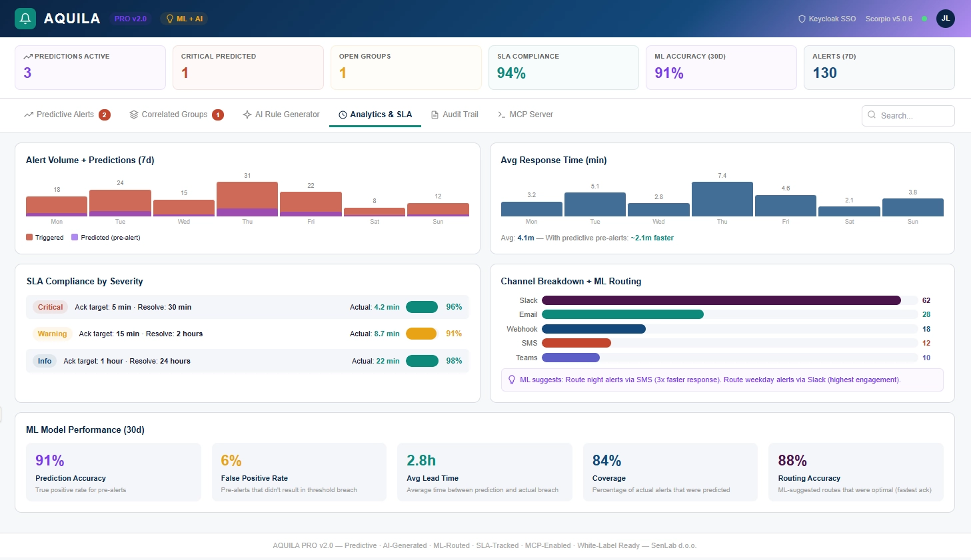This screenshot has height=560, width=971.
Task: Click the lightbulb icon beside ML suggests
Action: pyautogui.click(x=512, y=380)
